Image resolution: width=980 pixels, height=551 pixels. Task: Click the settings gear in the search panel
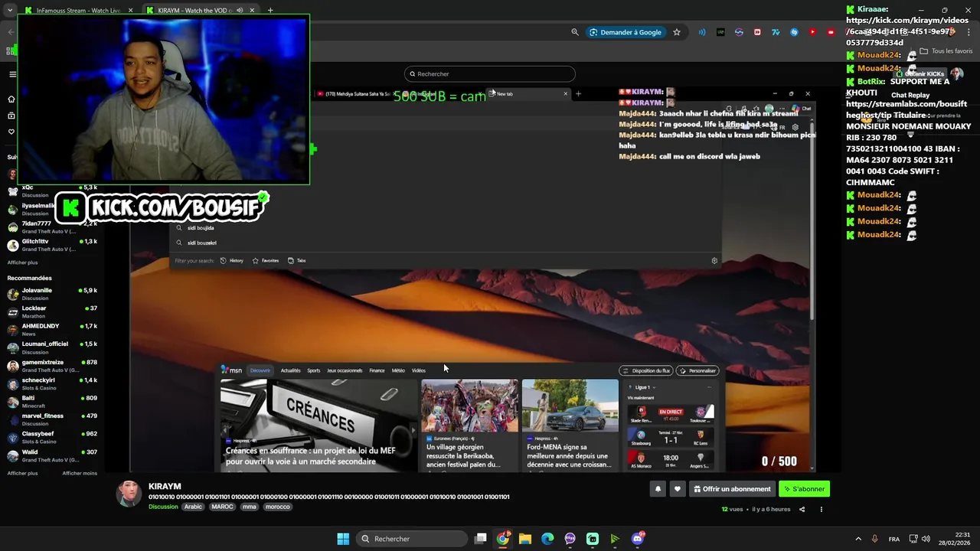[x=714, y=260]
